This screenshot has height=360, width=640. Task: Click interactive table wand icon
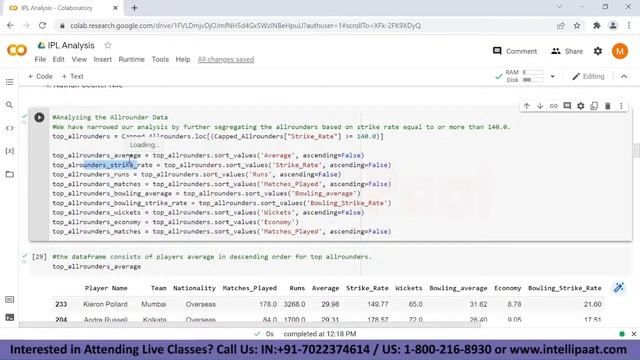[x=619, y=288]
